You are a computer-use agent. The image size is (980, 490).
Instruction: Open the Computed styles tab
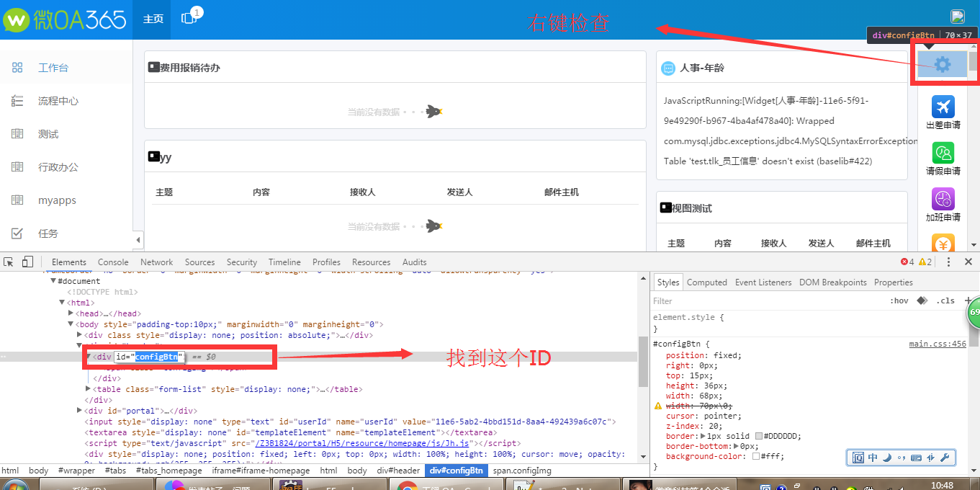(x=707, y=282)
